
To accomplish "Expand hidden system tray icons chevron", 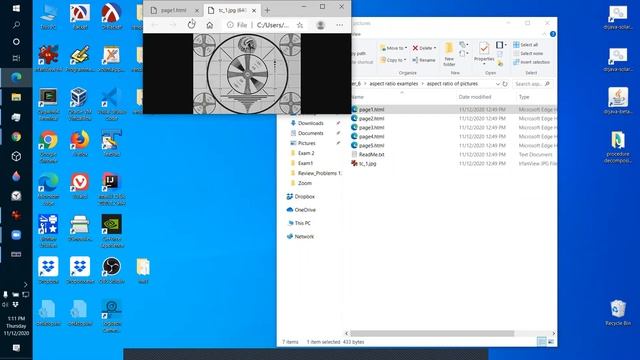I will 25,284.
